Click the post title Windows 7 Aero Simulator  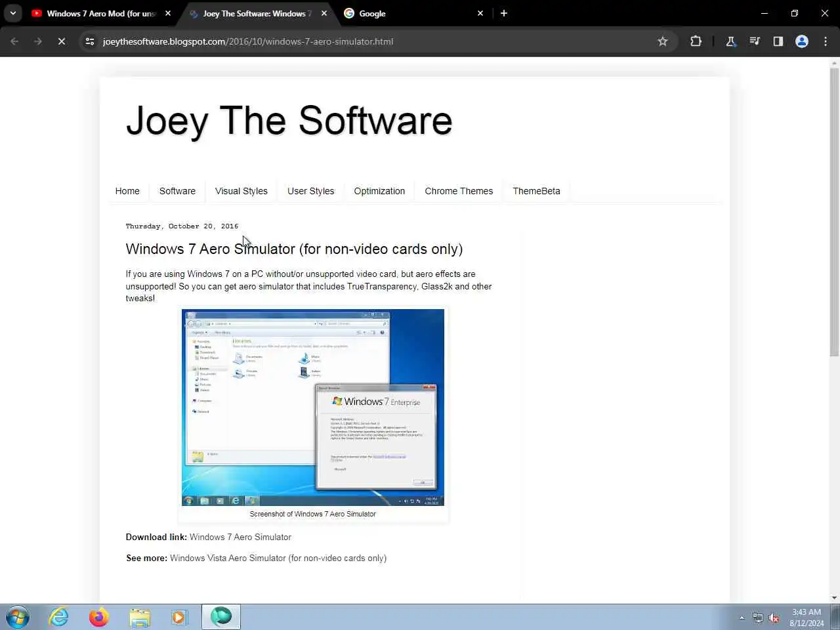(x=294, y=249)
